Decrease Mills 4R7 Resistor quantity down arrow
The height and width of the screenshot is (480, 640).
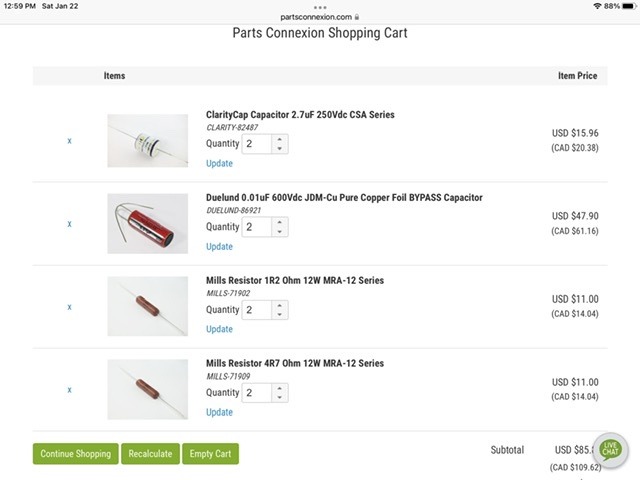click(280, 397)
